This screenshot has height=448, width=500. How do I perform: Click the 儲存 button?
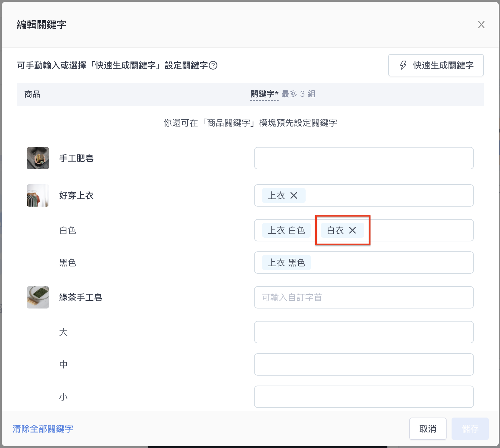click(x=470, y=429)
